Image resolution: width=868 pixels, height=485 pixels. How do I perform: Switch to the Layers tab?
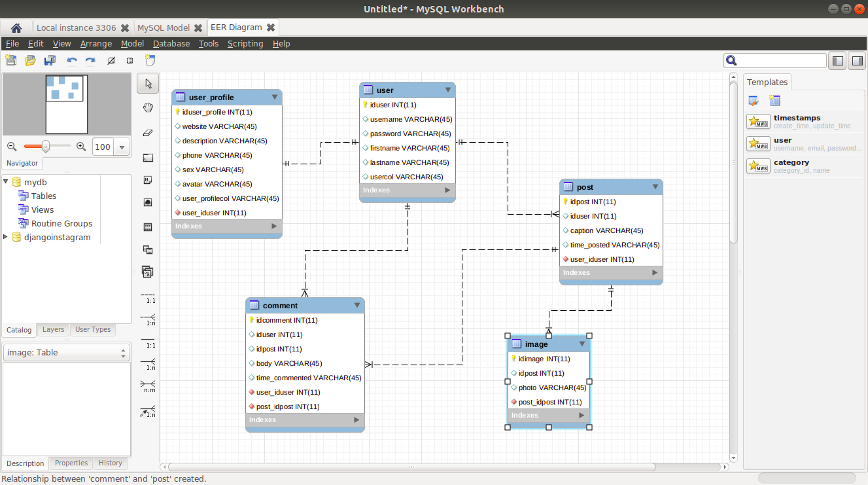click(53, 329)
